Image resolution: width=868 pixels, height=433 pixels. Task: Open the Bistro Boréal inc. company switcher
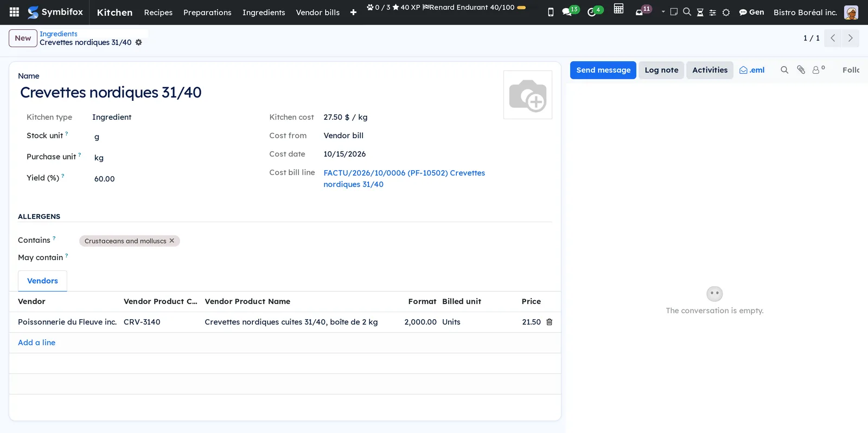pyautogui.click(x=805, y=12)
